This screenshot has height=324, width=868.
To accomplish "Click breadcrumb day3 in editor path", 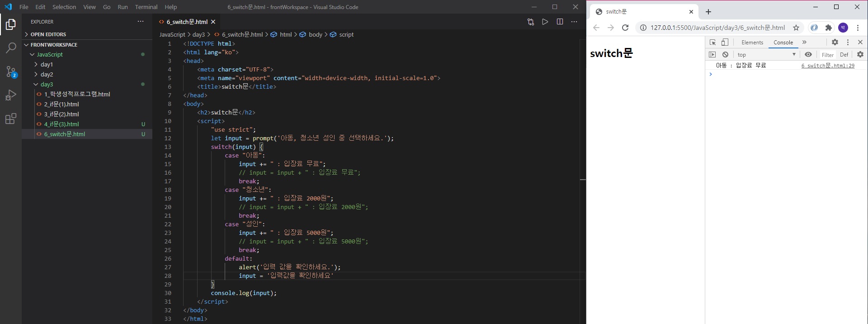I will tap(198, 34).
